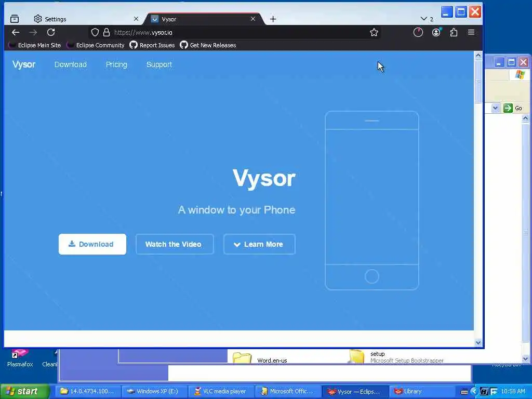Viewport: 532px width, 399px height.
Task: Click the keyboard icon in system tray
Action: [x=464, y=392]
